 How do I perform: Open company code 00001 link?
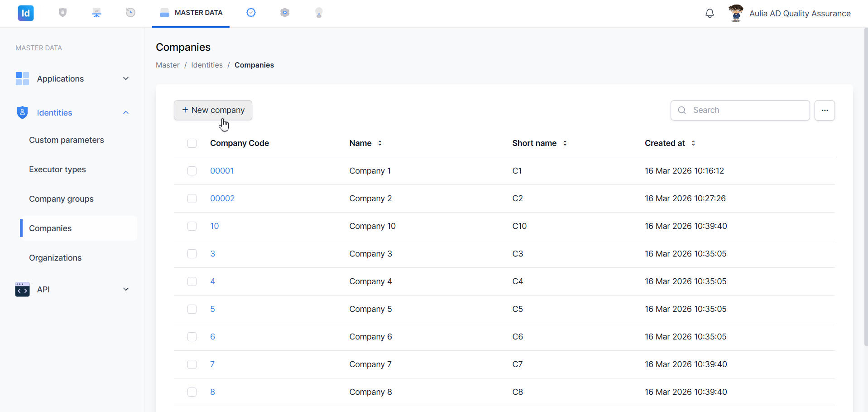[x=222, y=171]
